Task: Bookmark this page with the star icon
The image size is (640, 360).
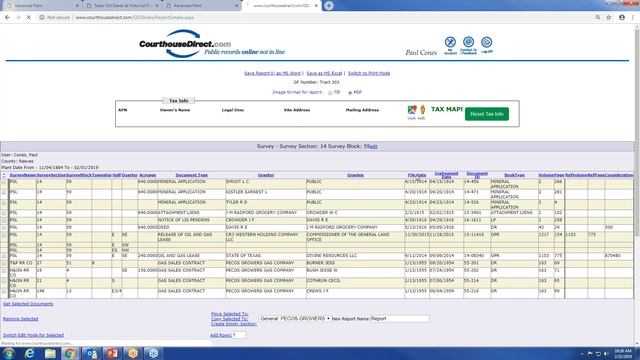Action: pos(609,18)
